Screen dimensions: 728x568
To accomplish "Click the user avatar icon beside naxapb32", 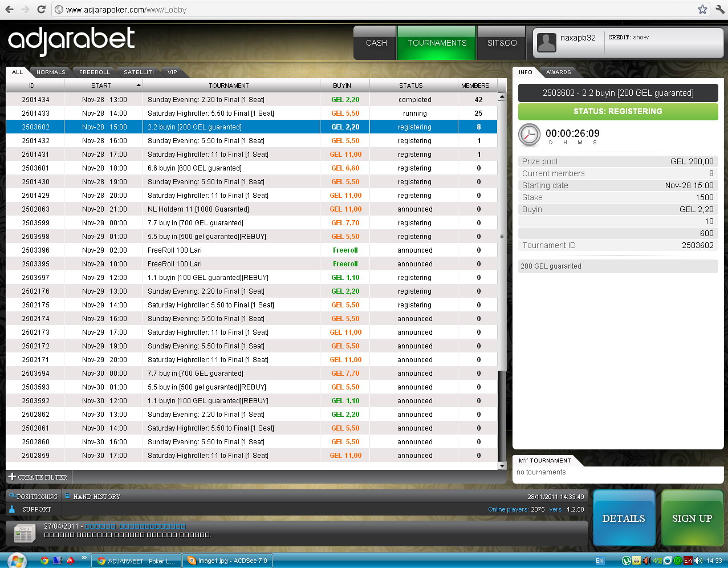I will tap(547, 43).
